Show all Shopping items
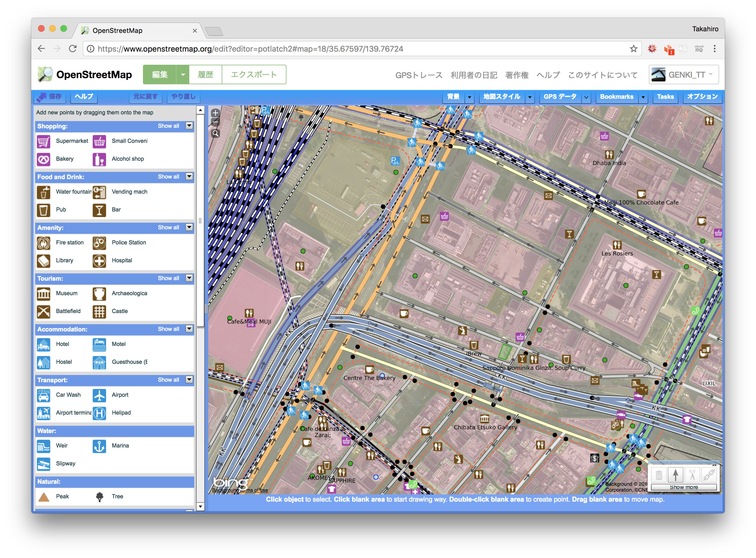Viewport: 756px width, 558px height. tap(168, 126)
